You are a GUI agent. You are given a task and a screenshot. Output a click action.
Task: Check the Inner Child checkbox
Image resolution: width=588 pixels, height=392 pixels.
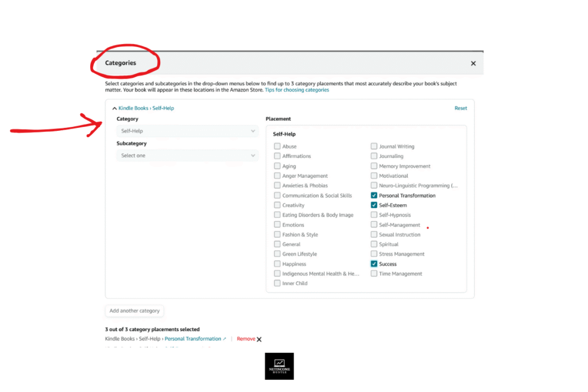277,284
